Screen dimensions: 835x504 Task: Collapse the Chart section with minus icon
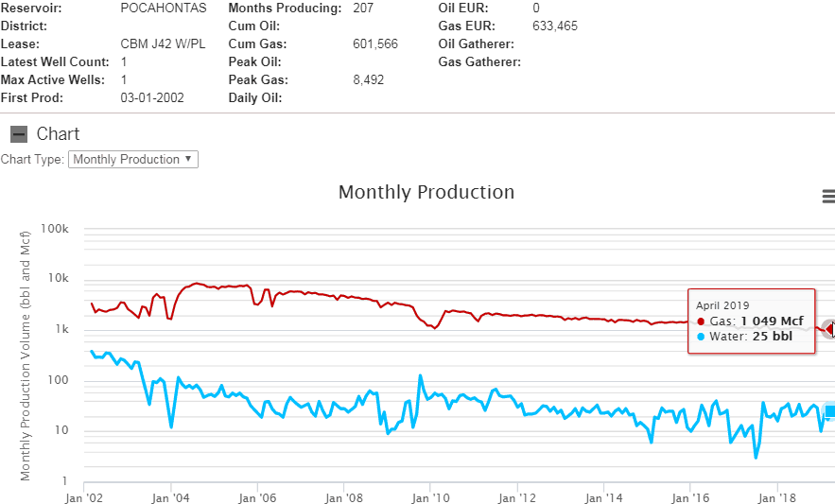tap(19, 134)
